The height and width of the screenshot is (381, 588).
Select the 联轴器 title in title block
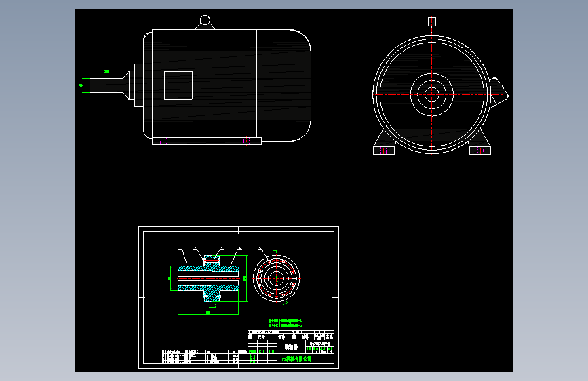tap(291, 346)
